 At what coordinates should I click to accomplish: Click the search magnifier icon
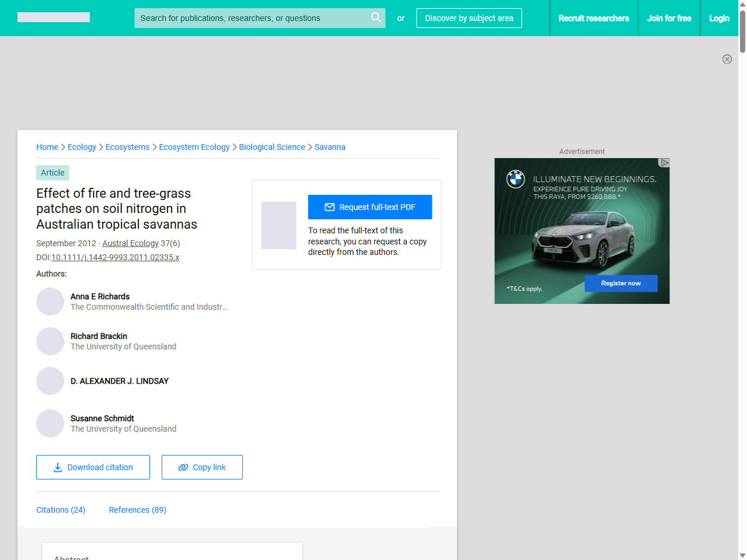376,17
